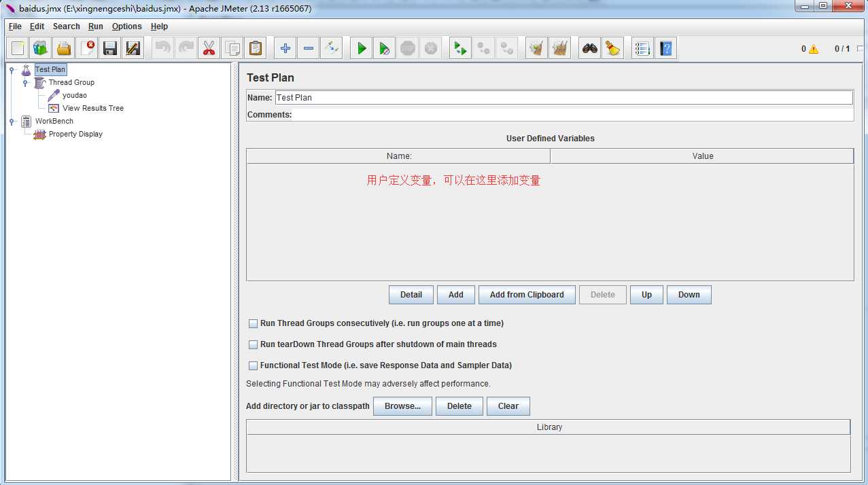The height and width of the screenshot is (485, 868).
Task: Select the youdao sampler in tree
Action: [75, 95]
